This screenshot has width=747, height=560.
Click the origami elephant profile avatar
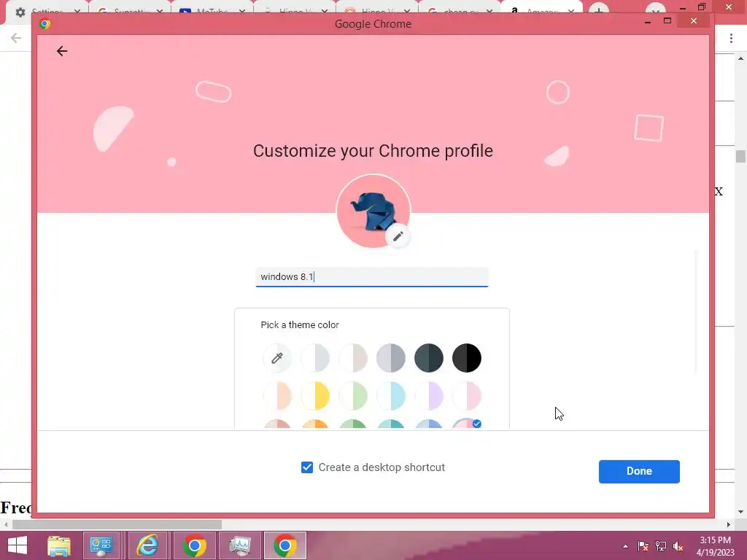(x=373, y=211)
